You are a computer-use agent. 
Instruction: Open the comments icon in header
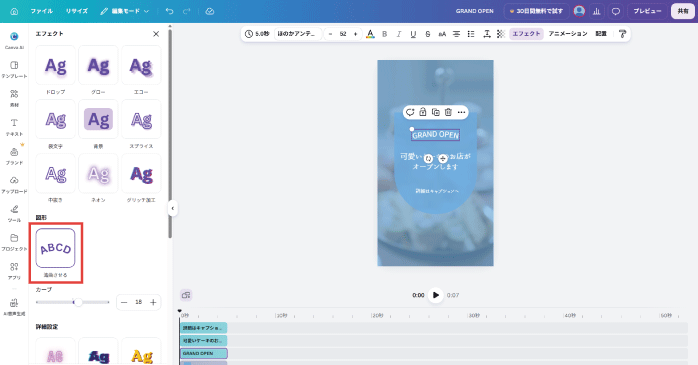[616, 11]
